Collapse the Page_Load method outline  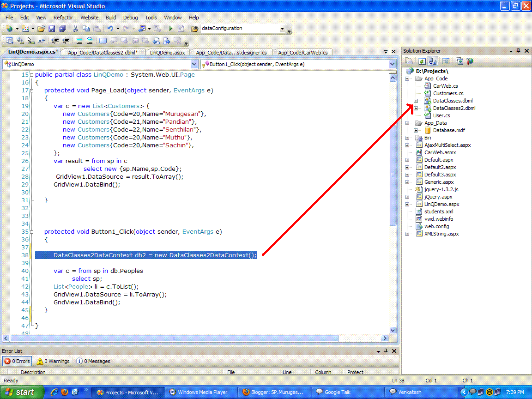pos(31,91)
